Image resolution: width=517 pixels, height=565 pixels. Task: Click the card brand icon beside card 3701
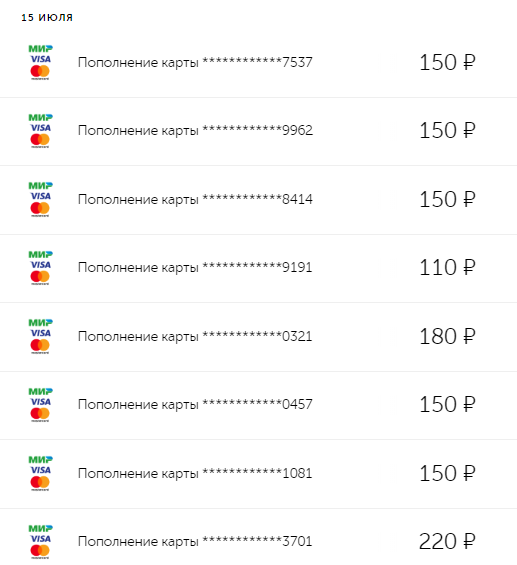[x=40, y=541]
